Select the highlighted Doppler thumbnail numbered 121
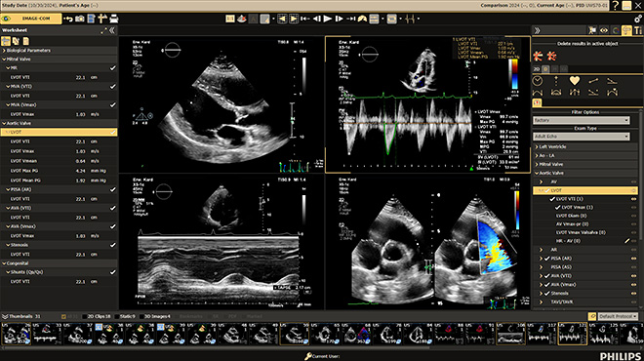This screenshot has height=361, width=644. (x=573, y=334)
